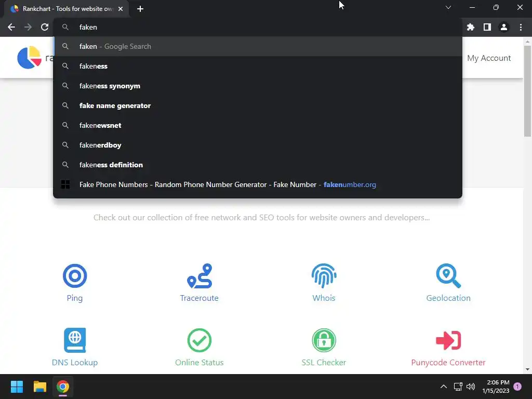Click the Rankchart pie logo

(x=29, y=57)
